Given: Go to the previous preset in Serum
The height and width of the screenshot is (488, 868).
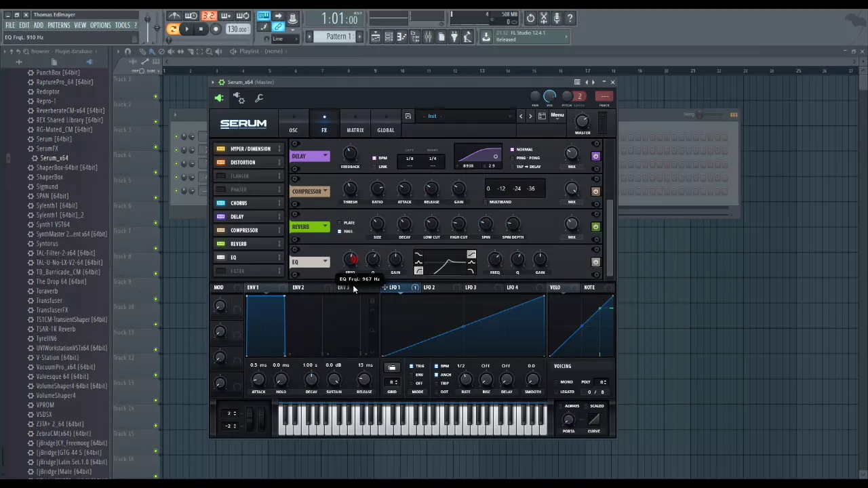Looking at the screenshot, I should coord(521,116).
